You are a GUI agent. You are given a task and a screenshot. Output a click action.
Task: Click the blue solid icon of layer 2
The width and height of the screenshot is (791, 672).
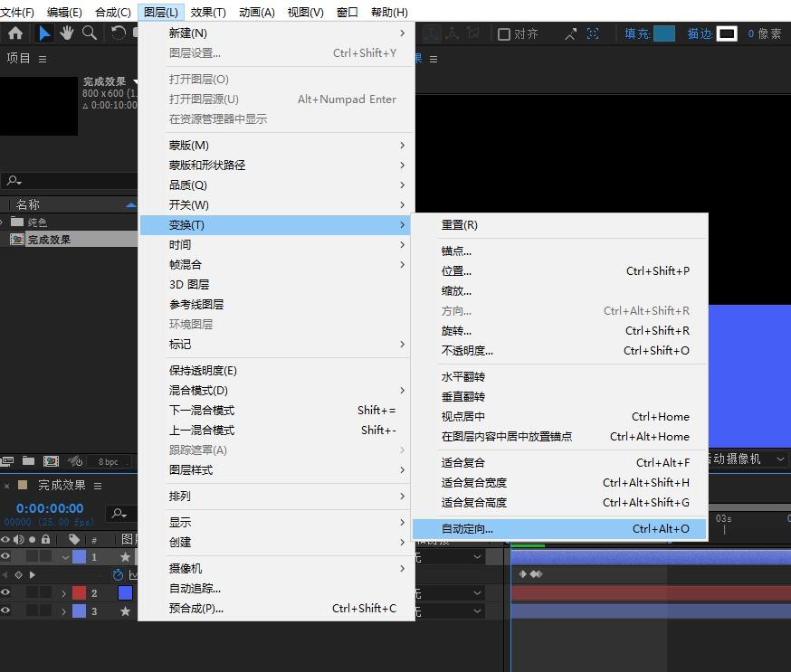tap(125, 592)
